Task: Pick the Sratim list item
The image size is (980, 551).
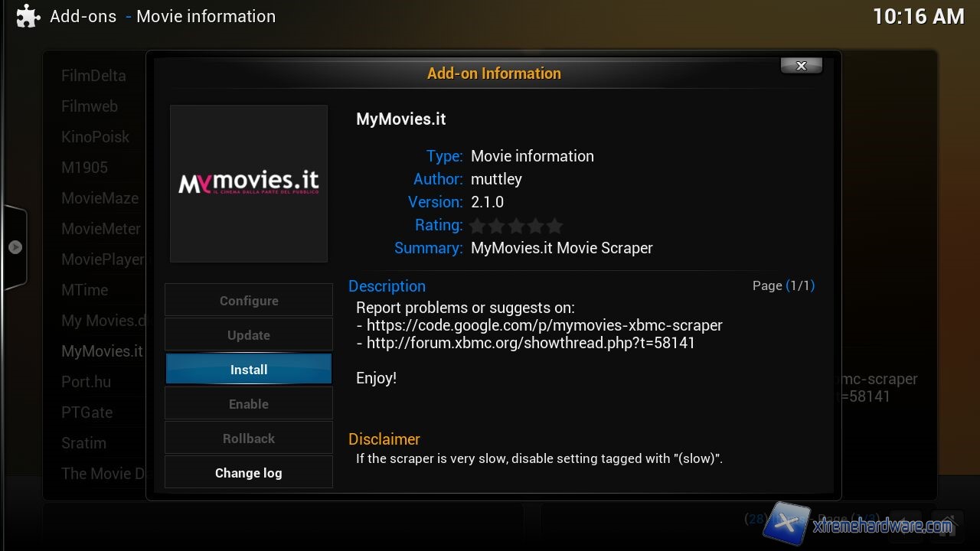Action: pos(83,443)
